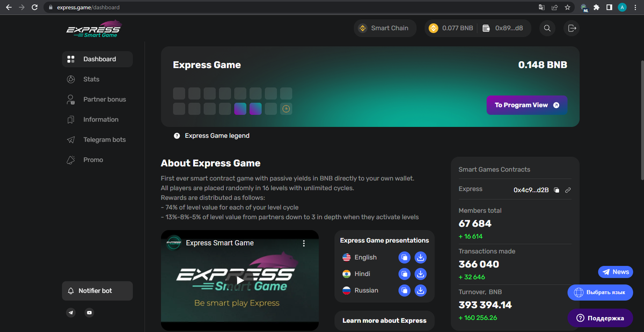Image resolution: width=644 pixels, height=332 pixels.
Task: Click the Transactions made value 366 040
Action: click(x=479, y=264)
